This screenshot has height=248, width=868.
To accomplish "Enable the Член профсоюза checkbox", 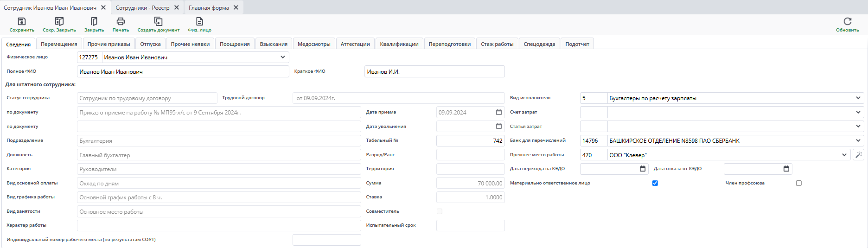I will pyautogui.click(x=798, y=183).
